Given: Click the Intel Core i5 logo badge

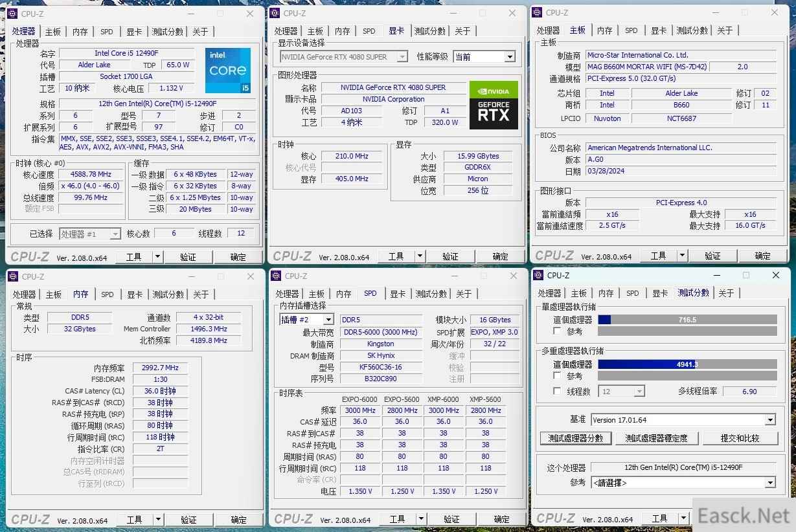Looking at the screenshot, I should coord(228,70).
